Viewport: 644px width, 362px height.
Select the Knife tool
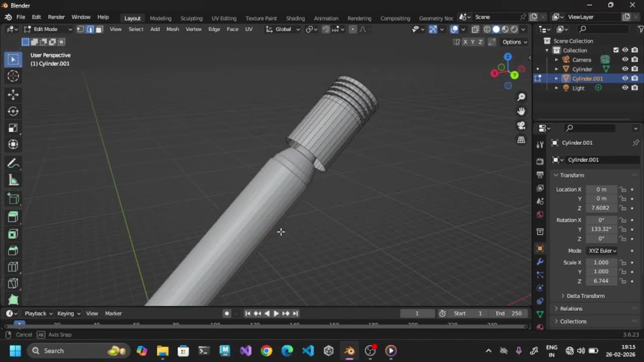13,284
